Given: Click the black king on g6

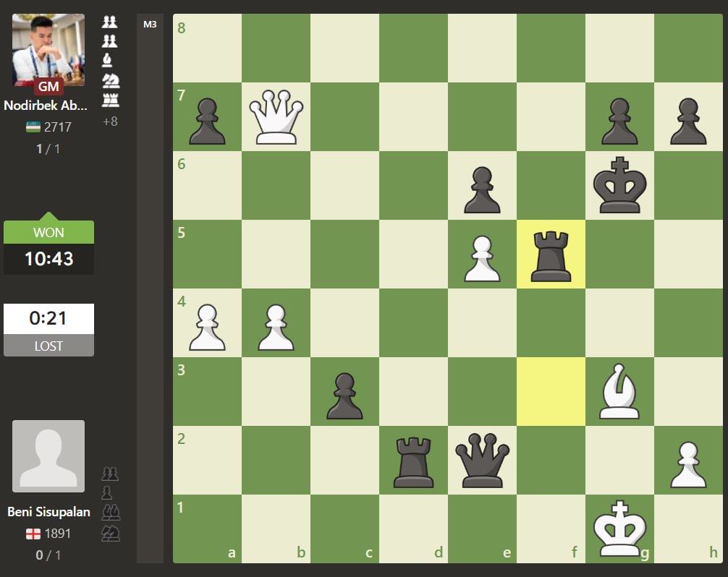Looking at the screenshot, I should click(619, 186).
